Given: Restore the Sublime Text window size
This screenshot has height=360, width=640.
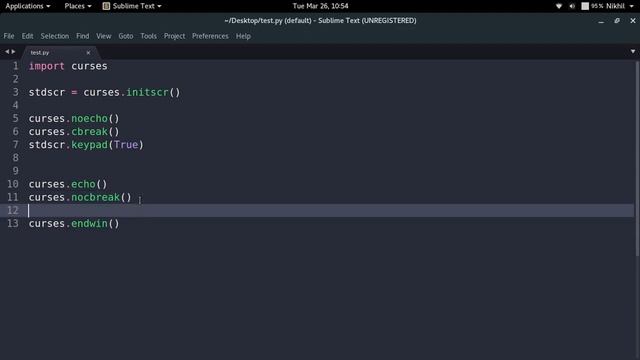Looking at the screenshot, I should (617, 20).
